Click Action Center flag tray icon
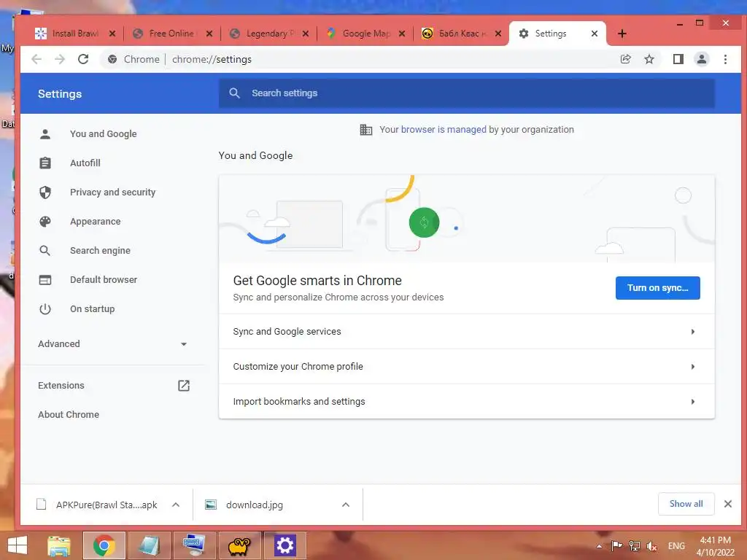The height and width of the screenshot is (560, 747). 616,545
